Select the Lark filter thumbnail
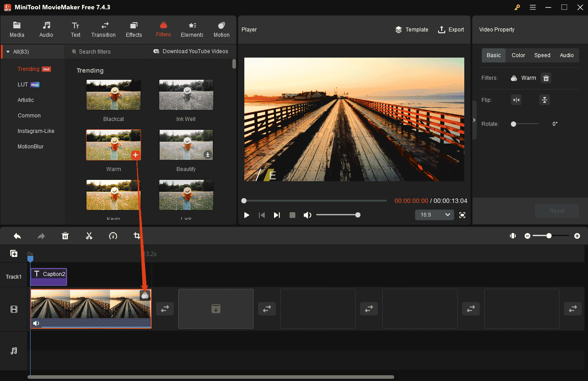Image resolution: width=588 pixels, height=381 pixels. (186, 195)
